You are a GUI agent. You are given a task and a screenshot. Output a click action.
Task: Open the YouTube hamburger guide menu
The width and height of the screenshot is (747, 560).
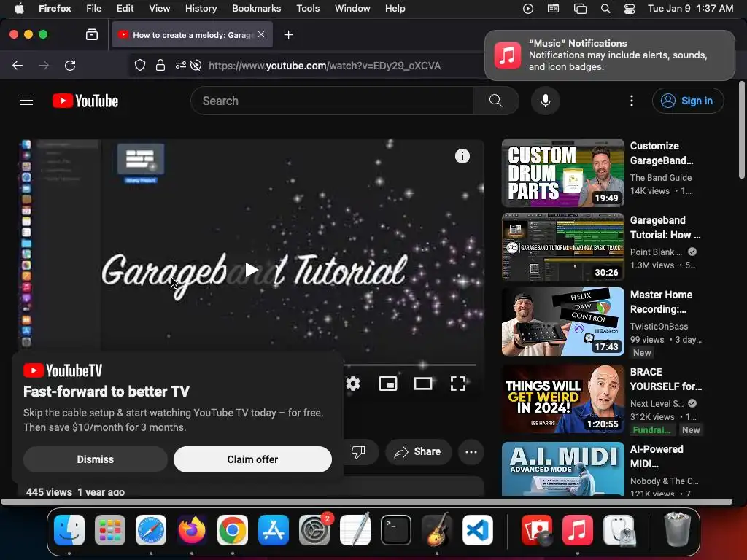[x=26, y=101]
